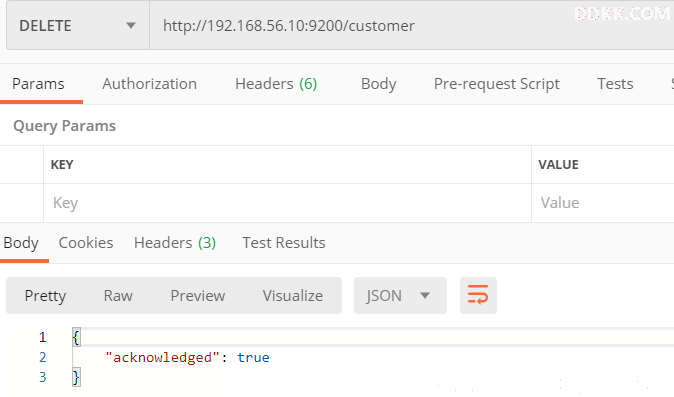Click the query param Key field
Image resolution: width=674 pixels, height=397 pixels.
click(x=287, y=203)
